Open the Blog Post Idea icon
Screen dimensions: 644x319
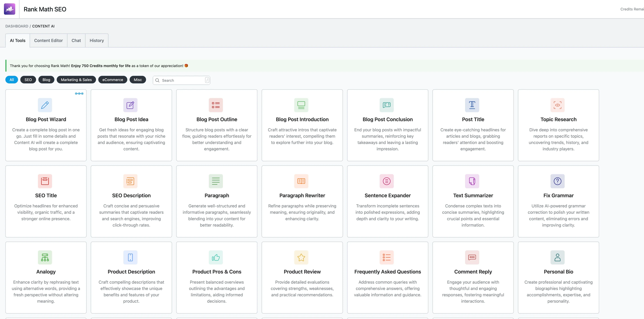[130, 105]
